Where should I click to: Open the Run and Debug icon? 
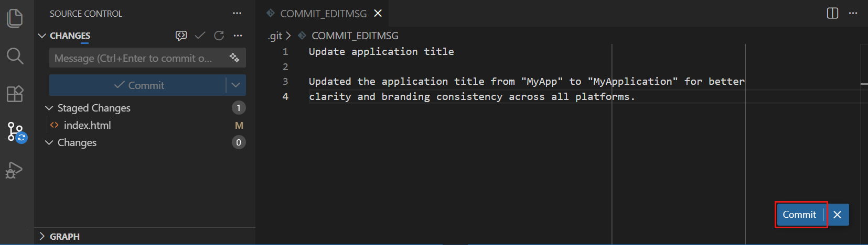[x=14, y=170]
